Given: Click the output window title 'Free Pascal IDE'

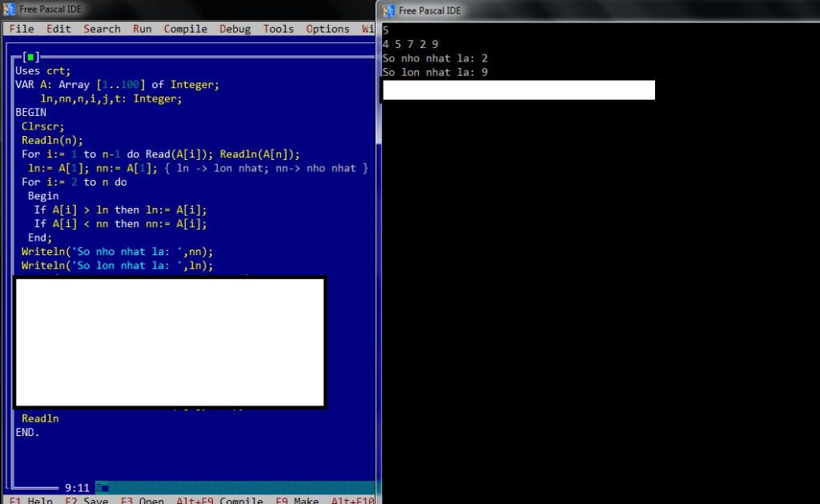Looking at the screenshot, I should (429, 10).
